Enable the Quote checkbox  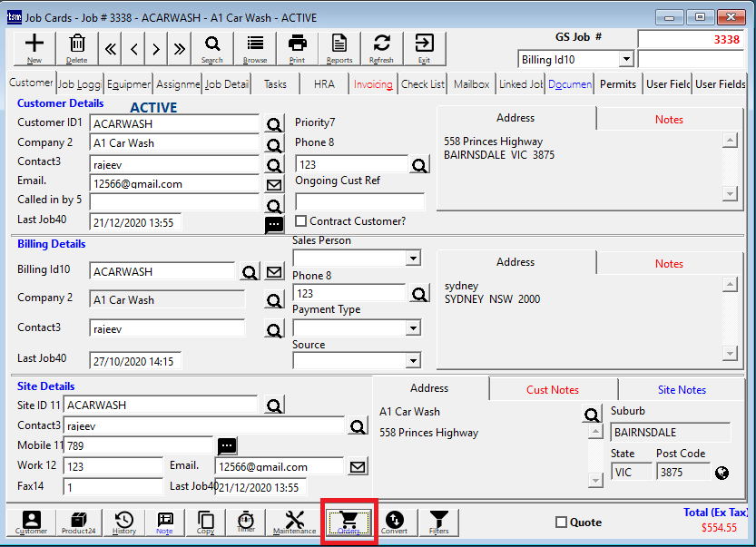coord(561,523)
